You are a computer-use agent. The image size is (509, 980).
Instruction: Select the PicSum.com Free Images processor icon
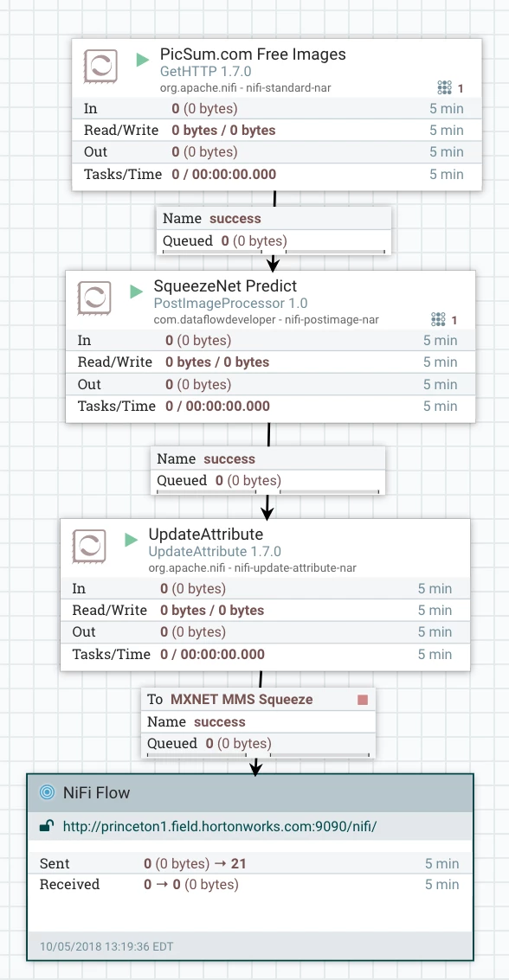pyautogui.click(x=100, y=67)
